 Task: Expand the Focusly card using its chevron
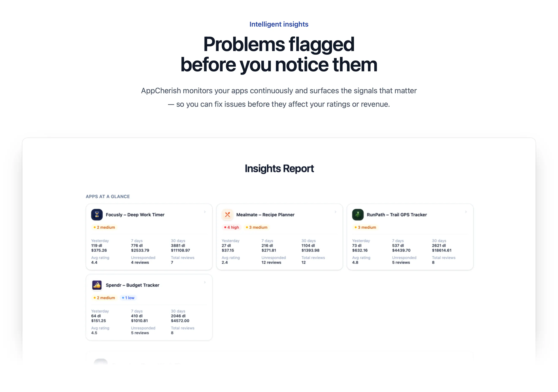coord(205,212)
